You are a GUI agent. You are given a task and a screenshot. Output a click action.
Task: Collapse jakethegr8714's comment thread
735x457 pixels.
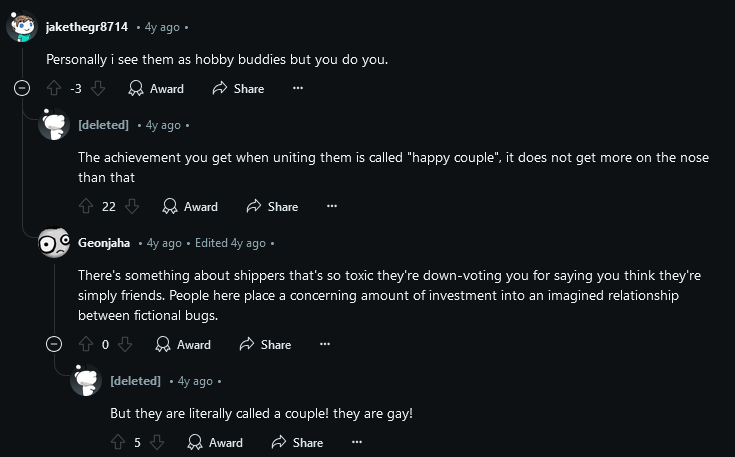coord(22,89)
